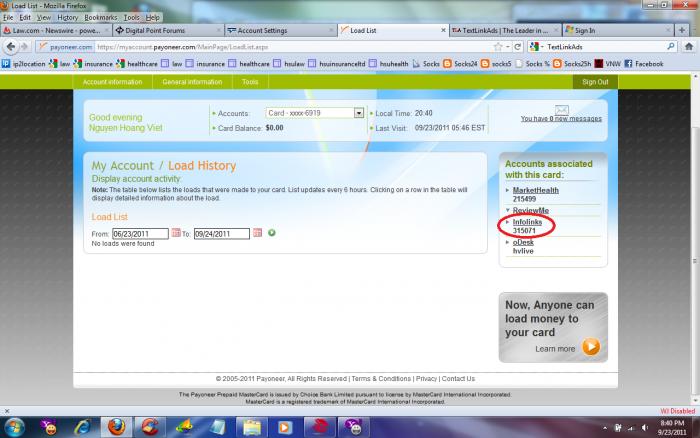The width and height of the screenshot is (700, 438).
Task: Close the Load List tab
Action: click(443, 30)
